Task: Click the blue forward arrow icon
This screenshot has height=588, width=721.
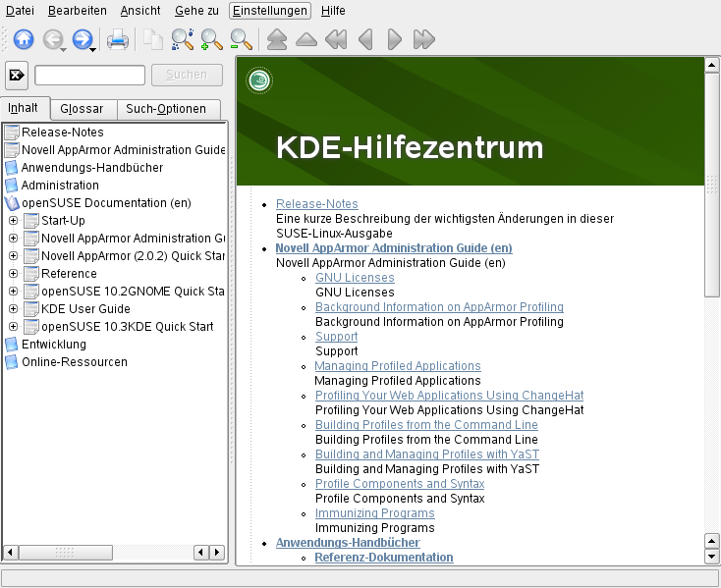Action: (82, 40)
